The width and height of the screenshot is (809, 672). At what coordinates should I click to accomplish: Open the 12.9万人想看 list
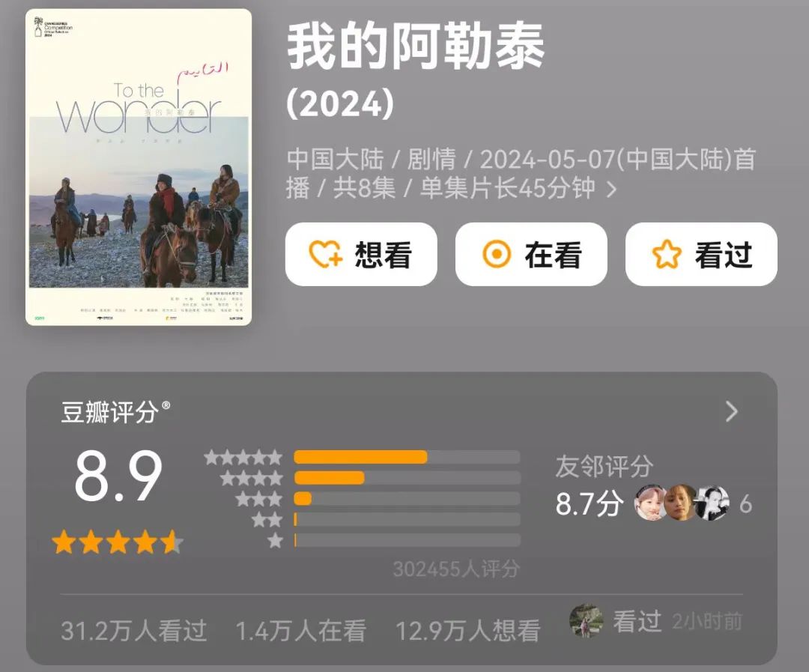467,631
